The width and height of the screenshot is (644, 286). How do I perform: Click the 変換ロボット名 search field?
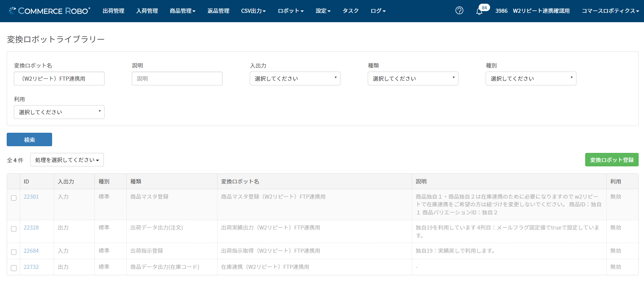(x=59, y=78)
